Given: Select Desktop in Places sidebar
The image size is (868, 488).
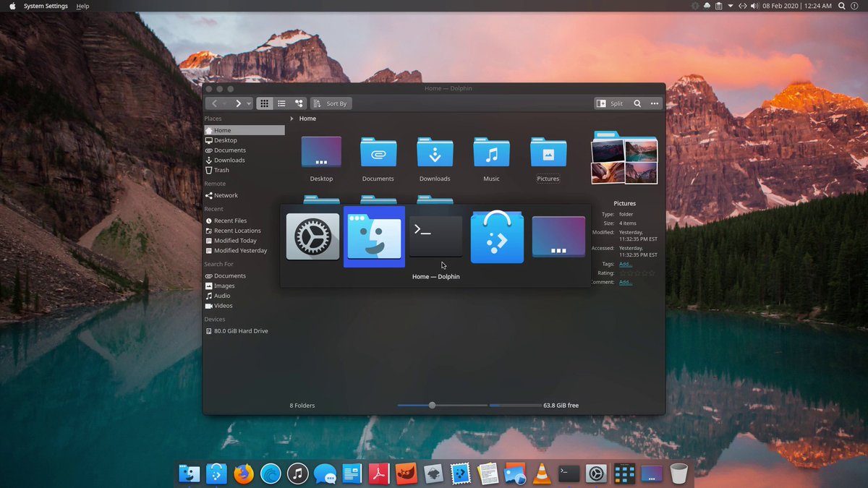Looking at the screenshot, I should click(244, 140).
